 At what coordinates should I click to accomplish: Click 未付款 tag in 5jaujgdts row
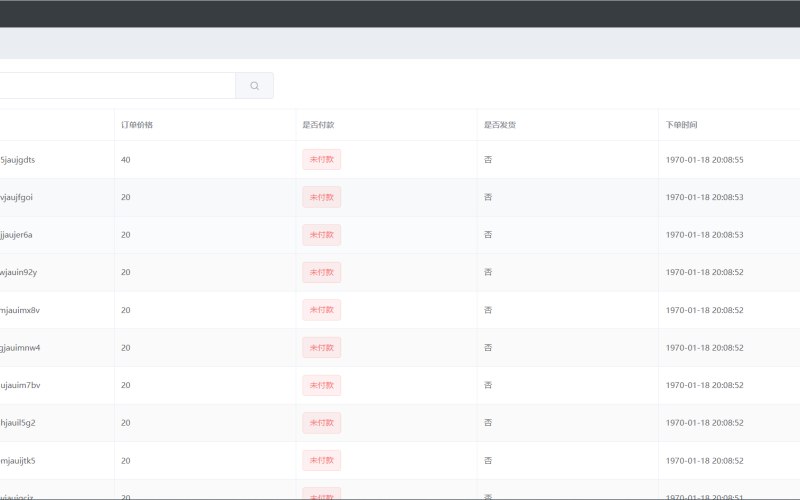[321, 160]
